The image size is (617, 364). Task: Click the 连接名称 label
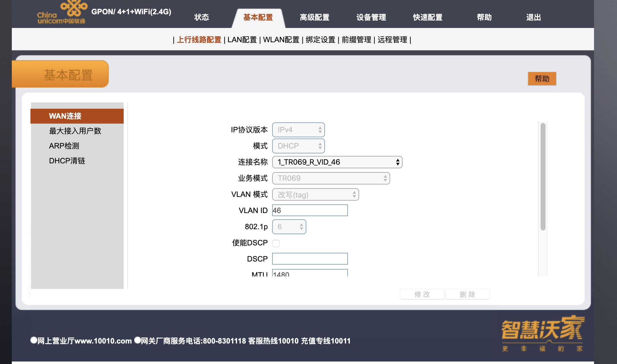[x=253, y=162]
